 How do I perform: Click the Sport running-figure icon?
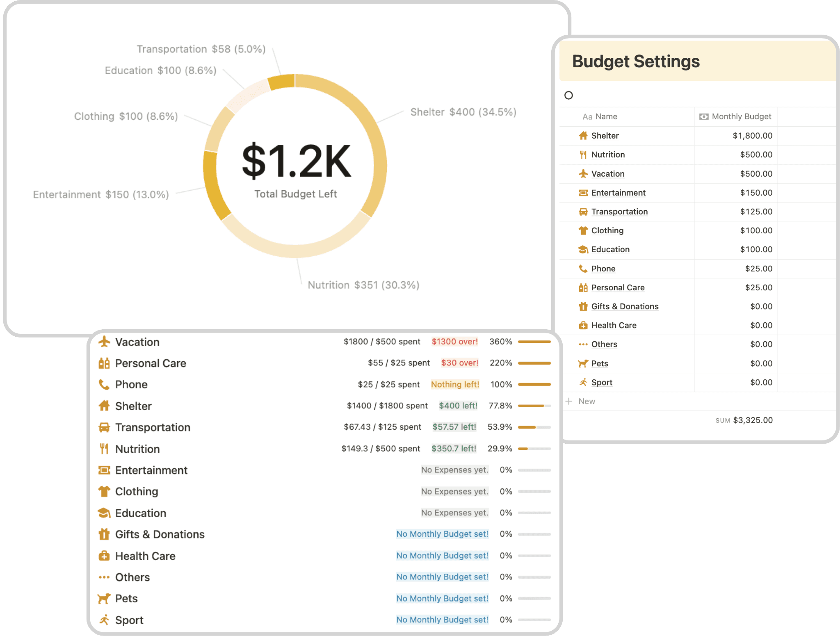point(584,382)
